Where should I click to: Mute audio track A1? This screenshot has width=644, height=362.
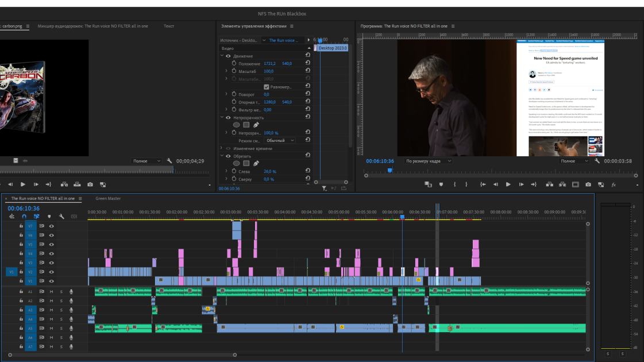pos(51,292)
